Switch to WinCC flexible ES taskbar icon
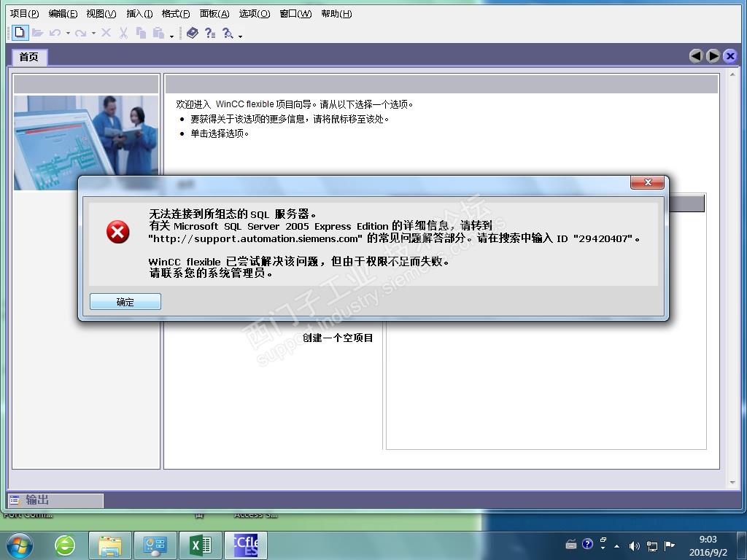Viewport: 747px width, 560px height. [246, 545]
